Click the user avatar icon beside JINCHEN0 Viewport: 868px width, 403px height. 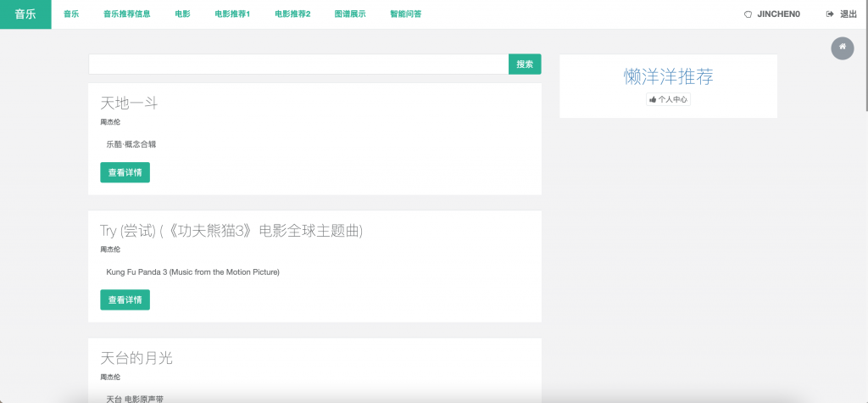click(748, 14)
